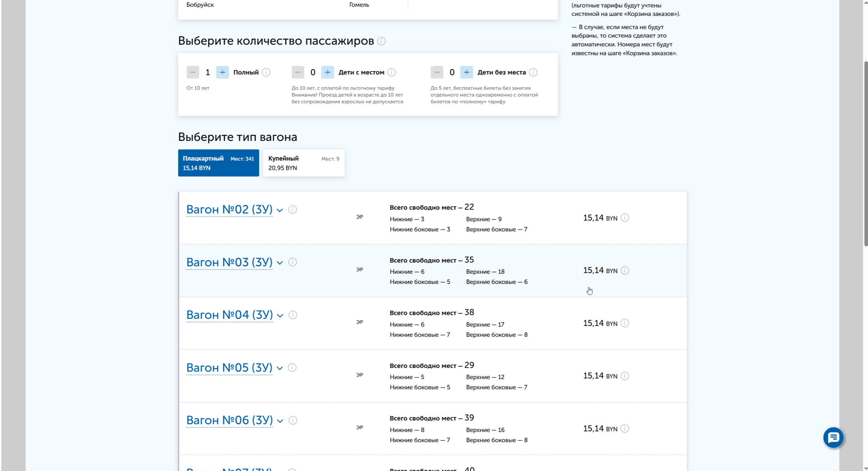Click 'Всего свободно мест — 38' text
This screenshot has height=471, width=868.
432,312
